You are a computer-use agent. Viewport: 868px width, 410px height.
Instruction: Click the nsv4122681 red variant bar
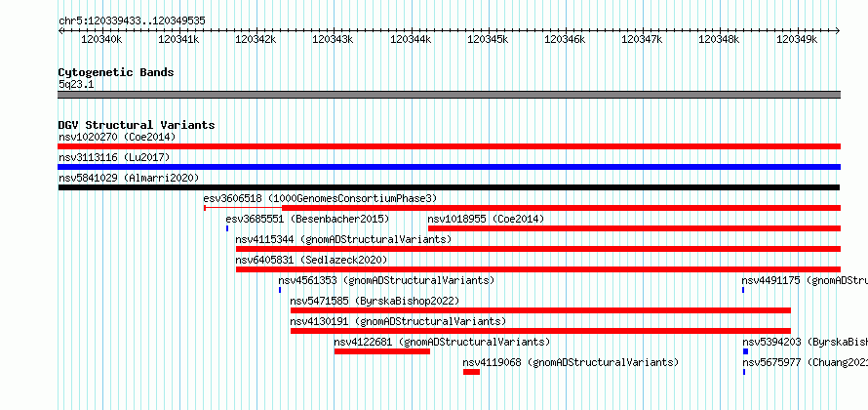coord(382,351)
